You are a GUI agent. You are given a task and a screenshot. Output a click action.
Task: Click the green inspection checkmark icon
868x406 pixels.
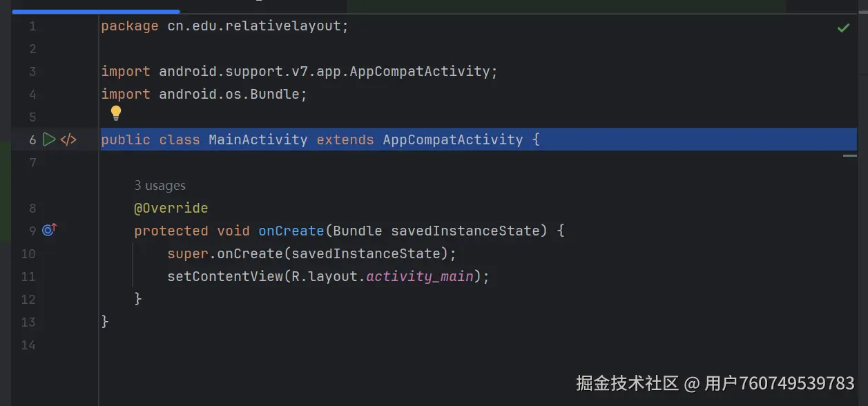pyautogui.click(x=843, y=28)
